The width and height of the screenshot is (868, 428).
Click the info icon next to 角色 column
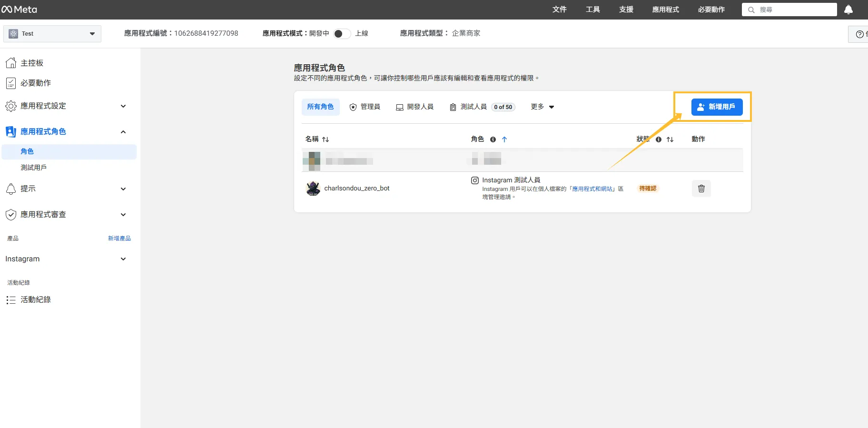pyautogui.click(x=493, y=139)
